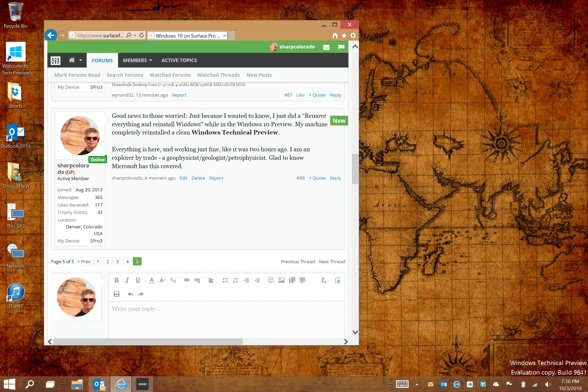Open Internet Explorer tools gear

[x=353, y=35]
